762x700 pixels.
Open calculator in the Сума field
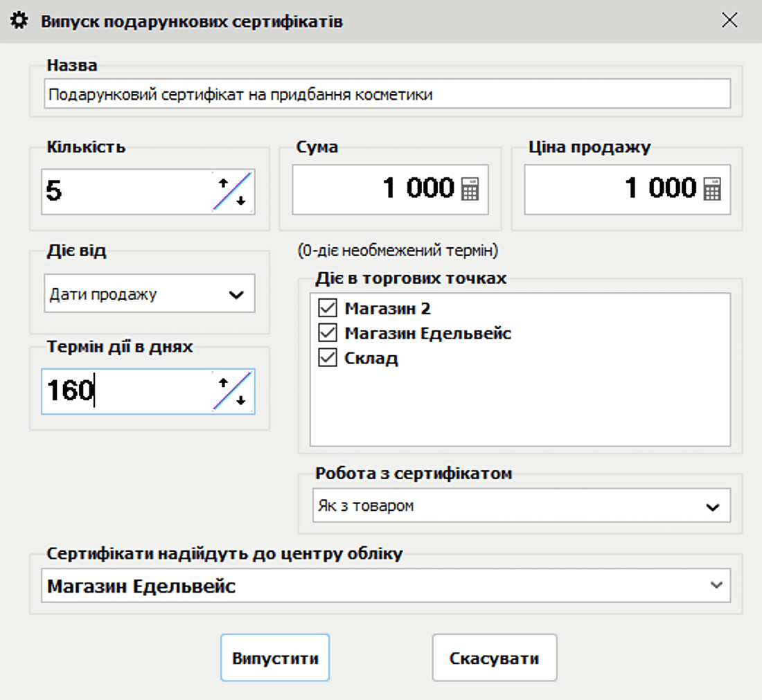[x=470, y=189]
